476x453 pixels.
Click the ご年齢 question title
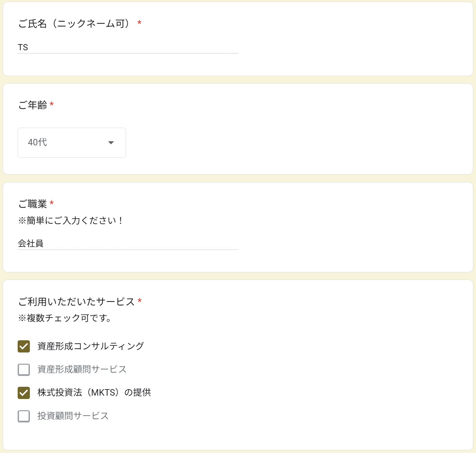click(33, 105)
